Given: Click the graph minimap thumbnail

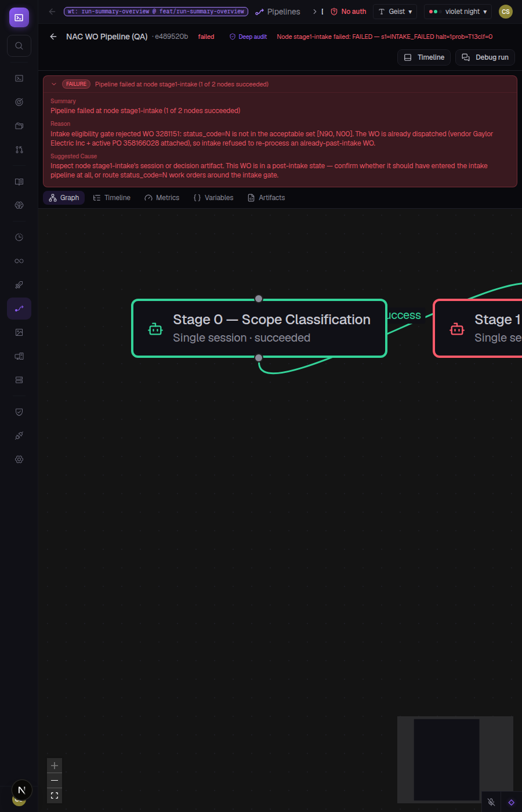Looking at the screenshot, I should click(x=455, y=760).
